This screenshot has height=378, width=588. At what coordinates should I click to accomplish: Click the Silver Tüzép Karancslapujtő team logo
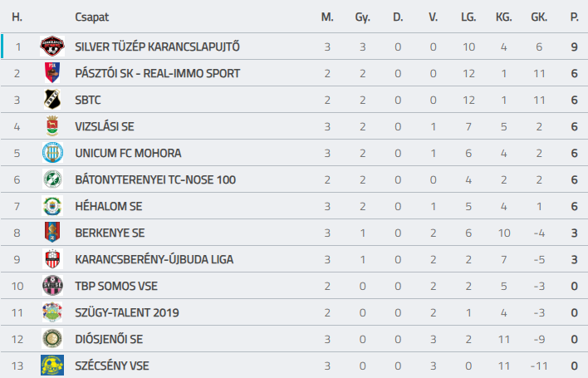[x=52, y=47]
